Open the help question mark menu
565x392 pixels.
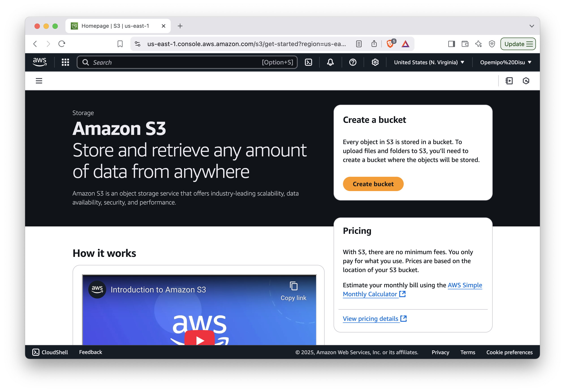point(353,62)
